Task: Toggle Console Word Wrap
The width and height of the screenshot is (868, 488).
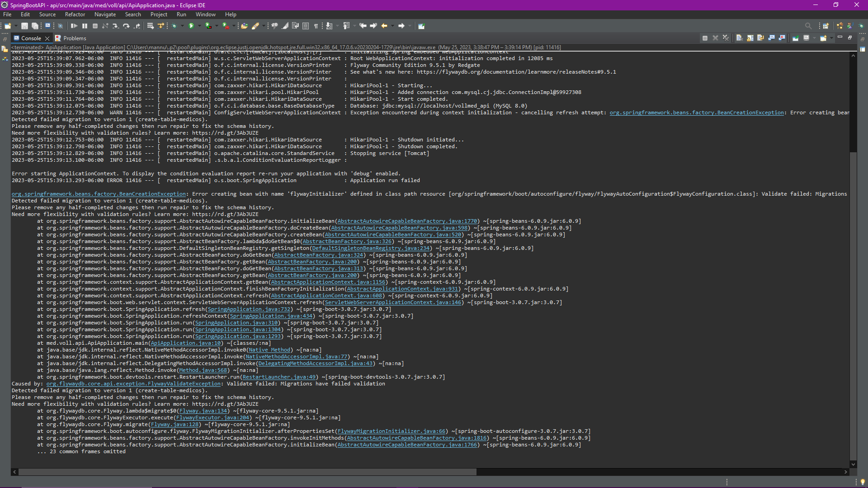Action: [x=760, y=38]
